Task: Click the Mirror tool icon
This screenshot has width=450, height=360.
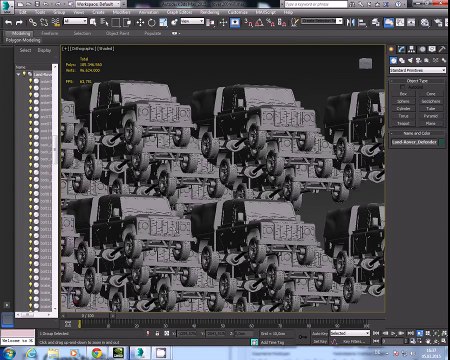Action: (x=351, y=22)
